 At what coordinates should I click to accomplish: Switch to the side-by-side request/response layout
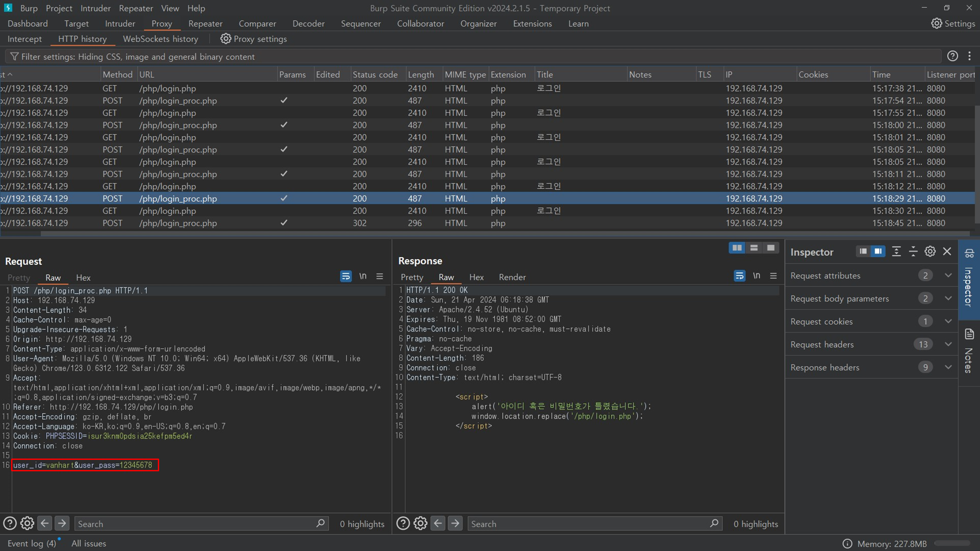point(737,248)
